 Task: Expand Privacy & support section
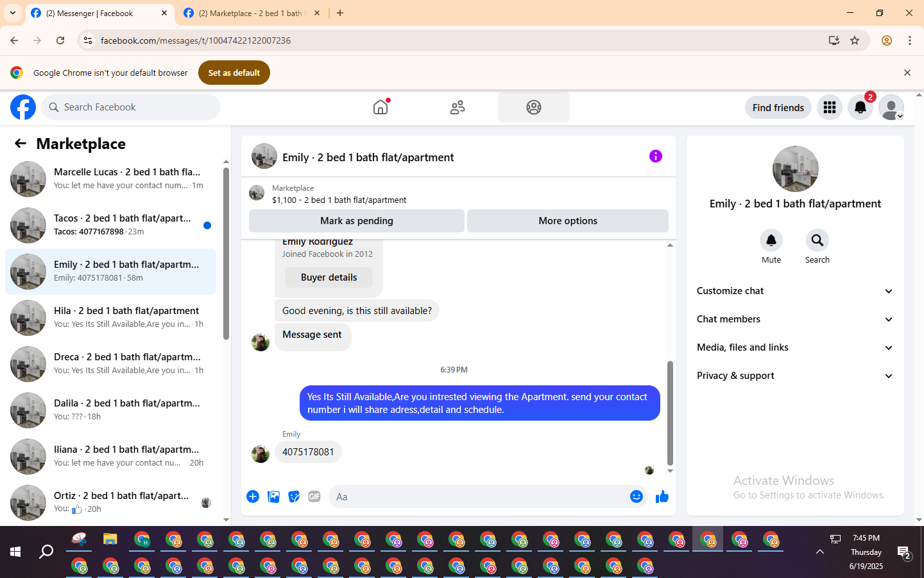click(x=796, y=376)
